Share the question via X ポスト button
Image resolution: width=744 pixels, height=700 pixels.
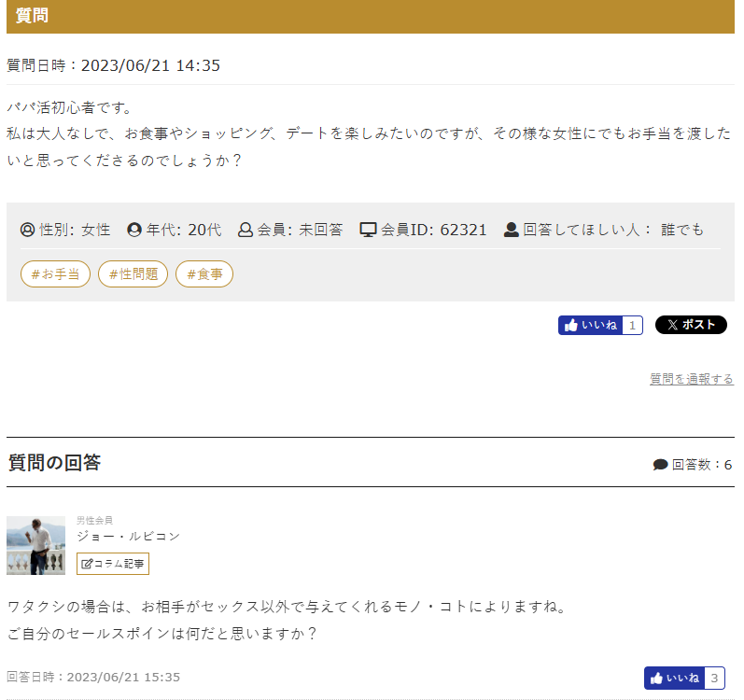coord(691,325)
